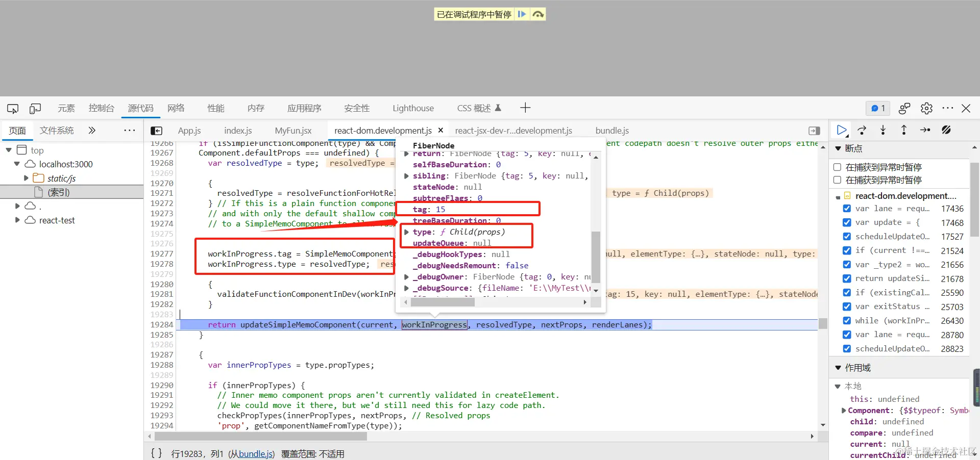Open navigator panel three-dot menu
This screenshot has width=980, height=460.
[x=130, y=131]
